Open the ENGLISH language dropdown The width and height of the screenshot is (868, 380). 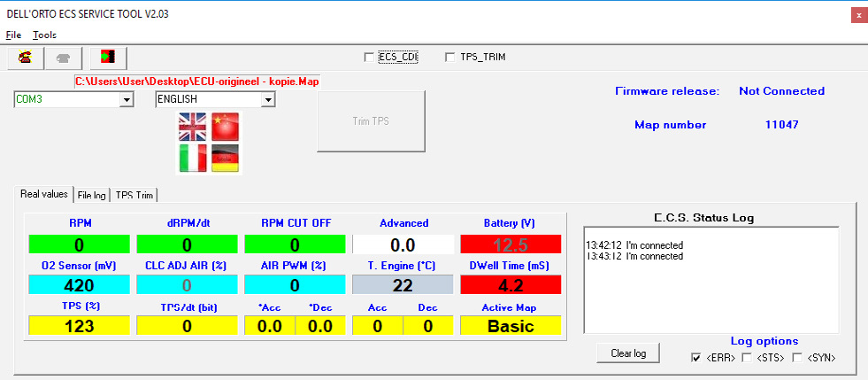pos(268,100)
